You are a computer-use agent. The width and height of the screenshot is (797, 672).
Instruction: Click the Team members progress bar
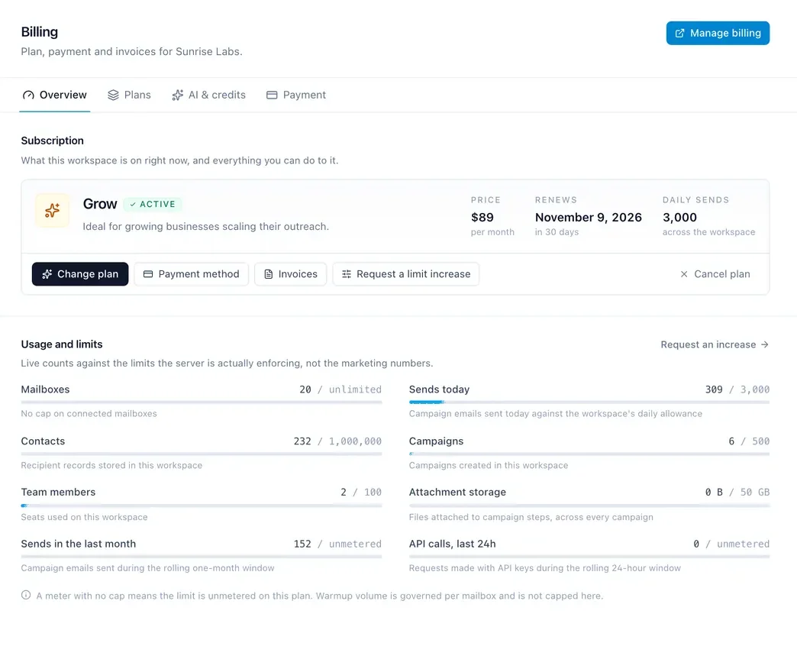click(202, 506)
